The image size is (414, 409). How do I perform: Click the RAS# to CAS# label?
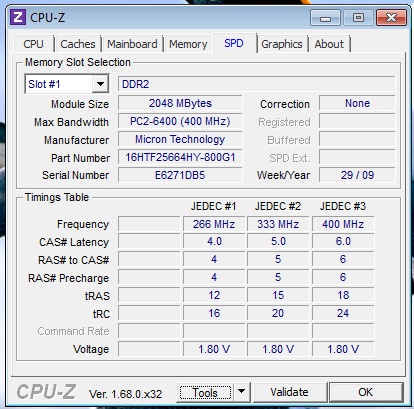(x=74, y=260)
